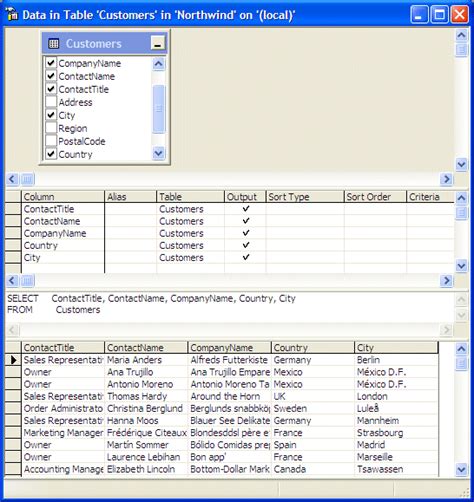The image size is (474, 502).
Task: Select the ContactTitle cell in grid pane
Action: pyautogui.click(x=63, y=209)
